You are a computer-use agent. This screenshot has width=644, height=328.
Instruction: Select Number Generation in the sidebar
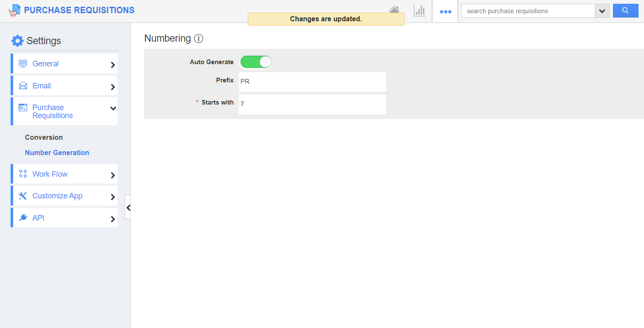pyautogui.click(x=57, y=153)
